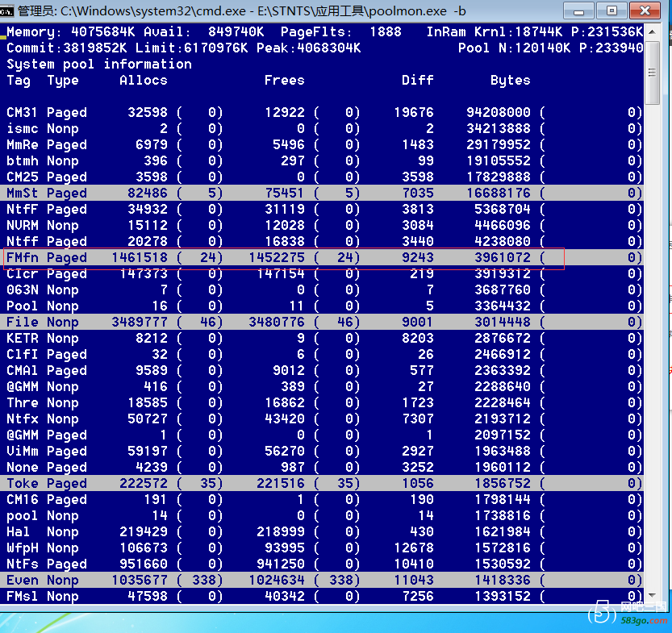
Task: Click the CIcr tag entry
Action: click(x=23, y=273)
